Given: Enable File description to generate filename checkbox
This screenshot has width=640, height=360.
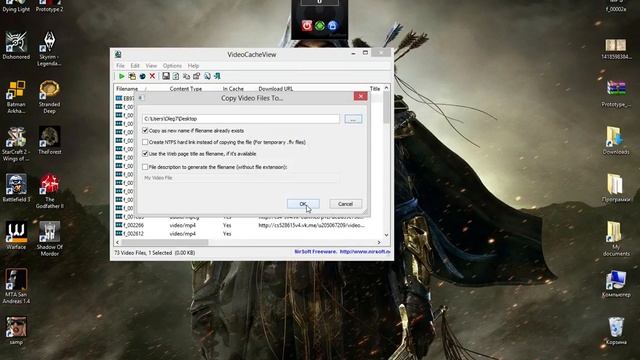Looking at the screenshot, I should (x=145, y=167).
